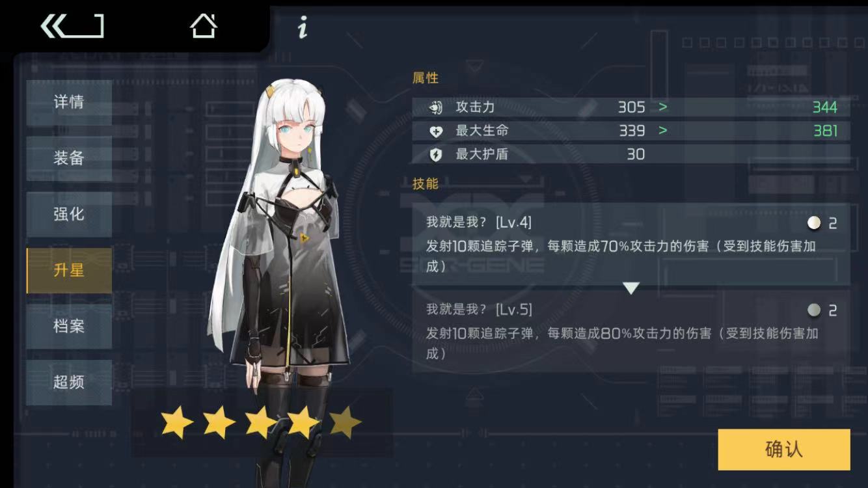Image resolution: width=868 pixels, height=488 pixels.
Task: Tap the 攻击力 attack stat icon
Action: [436, 108]
